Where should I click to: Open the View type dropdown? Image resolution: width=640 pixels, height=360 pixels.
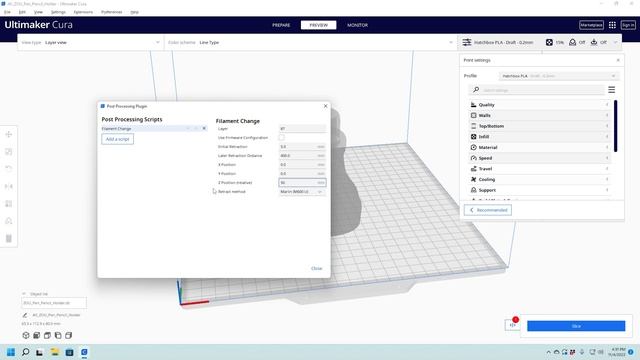coord(91,42)
